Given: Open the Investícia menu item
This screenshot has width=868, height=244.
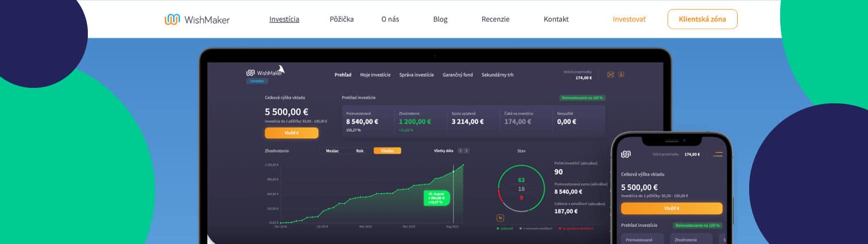Looking at the screenshot, I should click(284, 19).
